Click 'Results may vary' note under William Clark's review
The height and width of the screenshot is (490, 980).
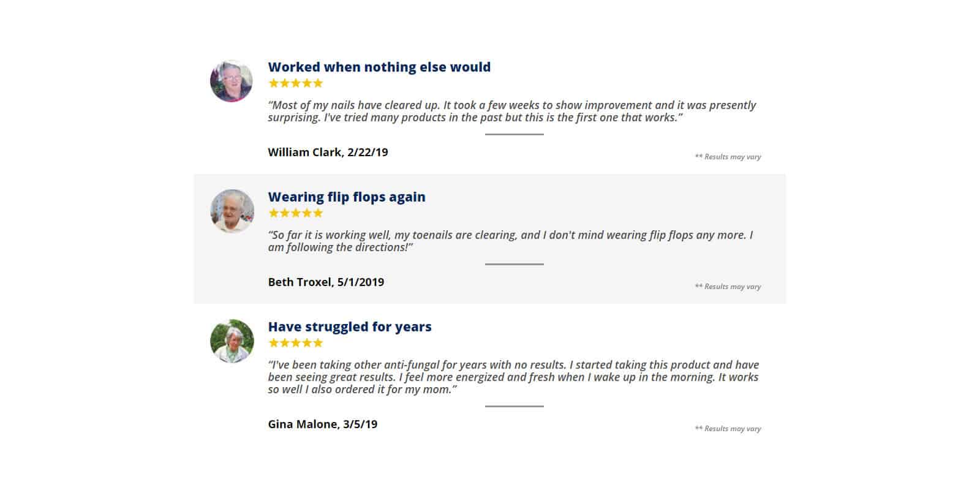click(728, 157)
